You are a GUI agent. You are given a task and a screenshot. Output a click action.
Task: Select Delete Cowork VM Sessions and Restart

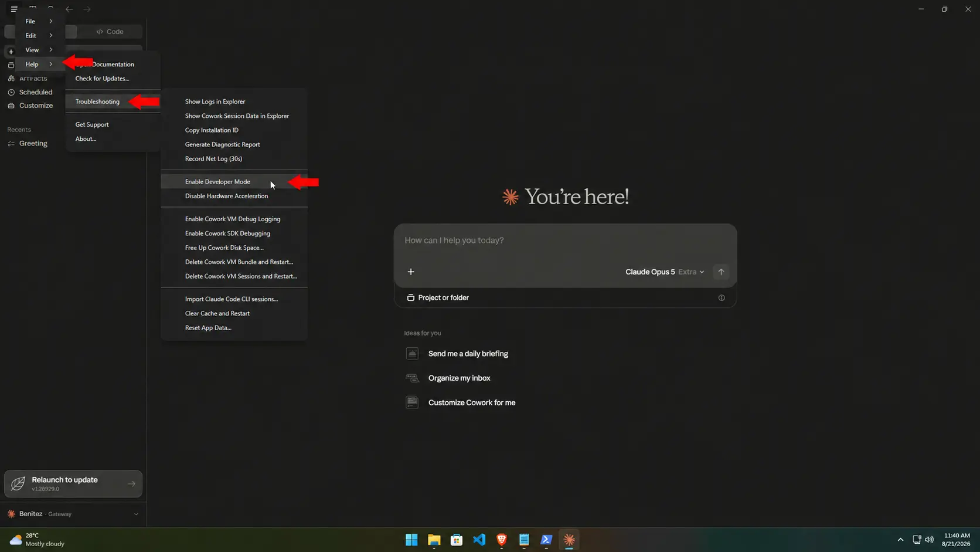tap(234, 276)
